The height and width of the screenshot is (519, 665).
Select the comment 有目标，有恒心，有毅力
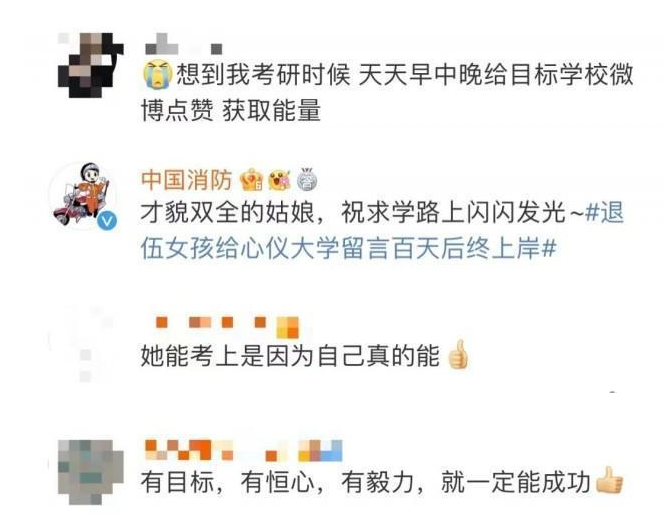pyautogui.click(x=382, y=481)
